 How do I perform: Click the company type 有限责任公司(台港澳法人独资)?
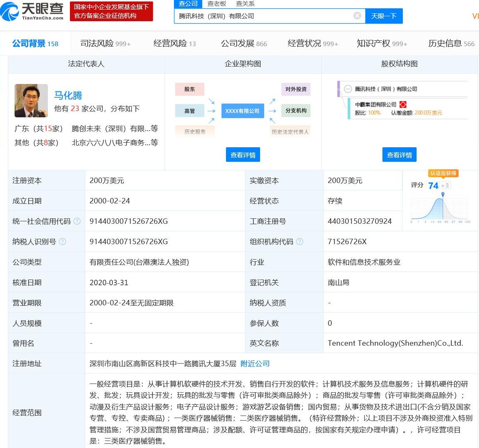point(139,262)
